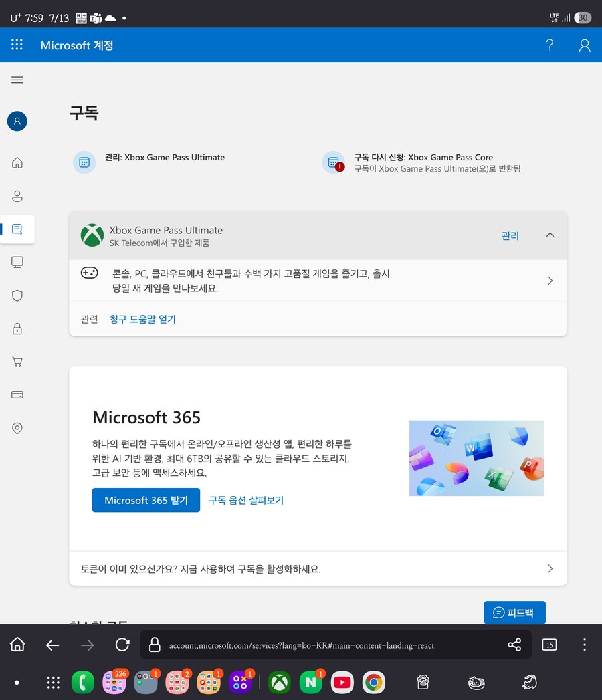Viewport: 602px width, 700px height.
Task: Launch the Xbox app in taskbar
Action: 280,682
